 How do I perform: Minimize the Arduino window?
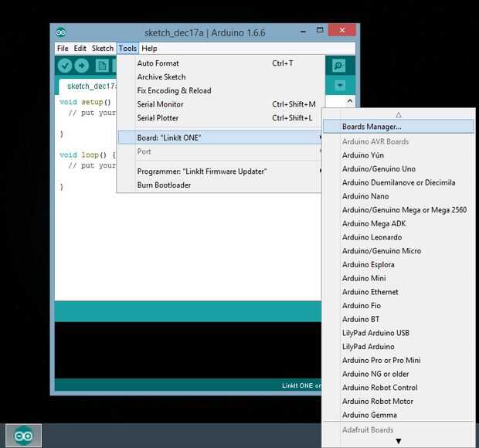pyautogui.click(x=303, y=32)
